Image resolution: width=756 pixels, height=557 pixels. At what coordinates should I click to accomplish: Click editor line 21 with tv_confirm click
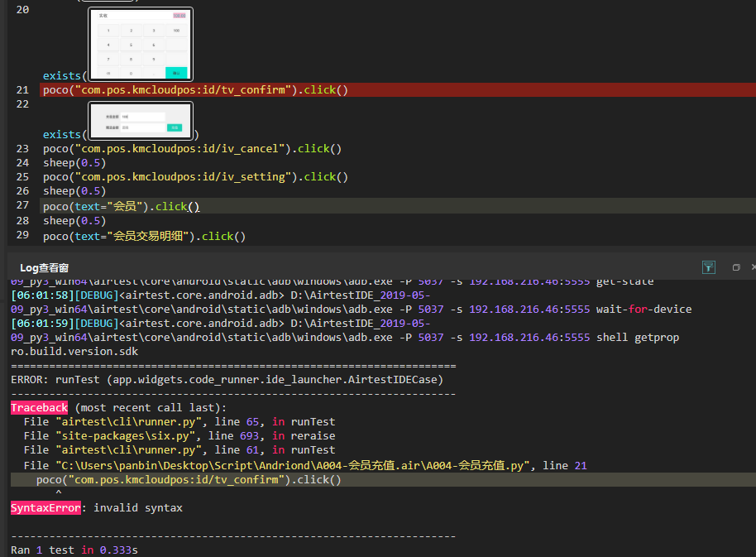coord(195,89)
